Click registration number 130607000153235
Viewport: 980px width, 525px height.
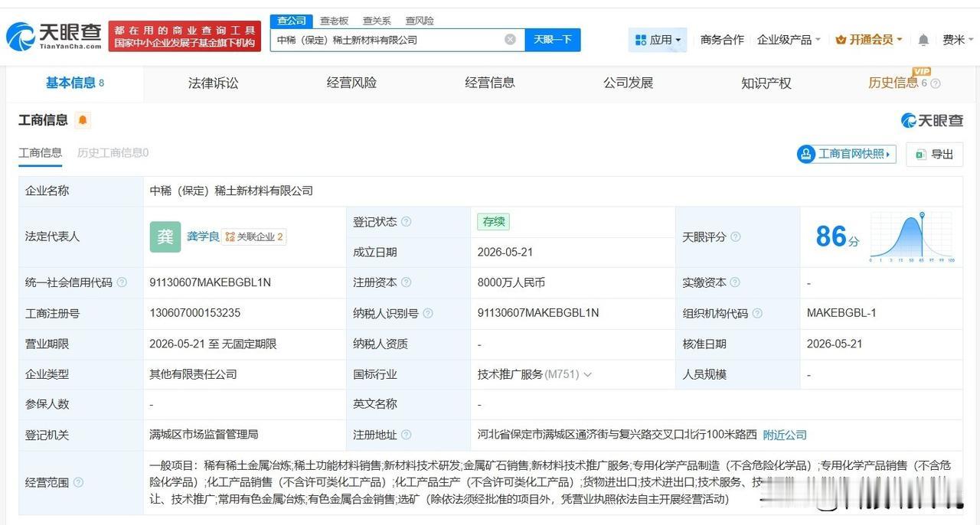194,313
